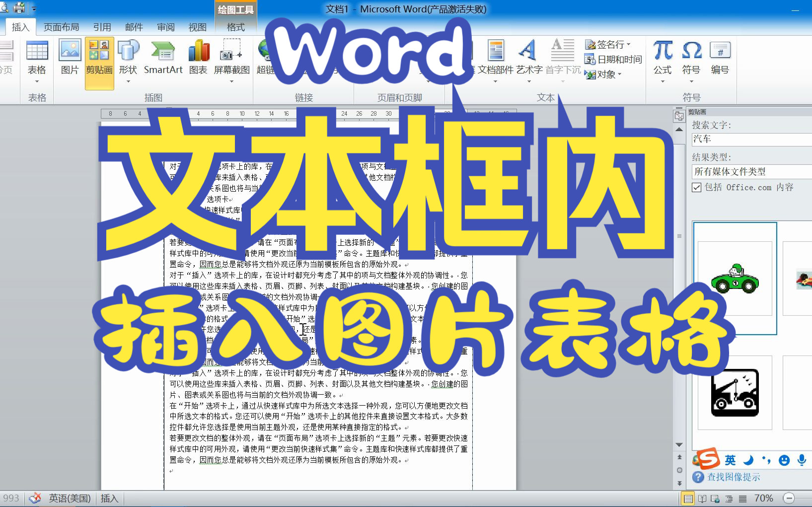
Task: Toggle the 插入 insert/overtype mode in status bar
Action: 109,499
